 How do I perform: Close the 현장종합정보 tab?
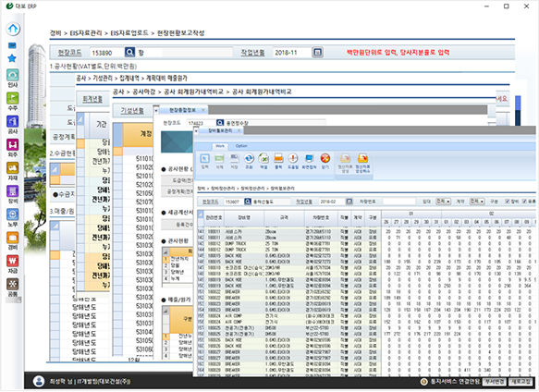[202, 110]
